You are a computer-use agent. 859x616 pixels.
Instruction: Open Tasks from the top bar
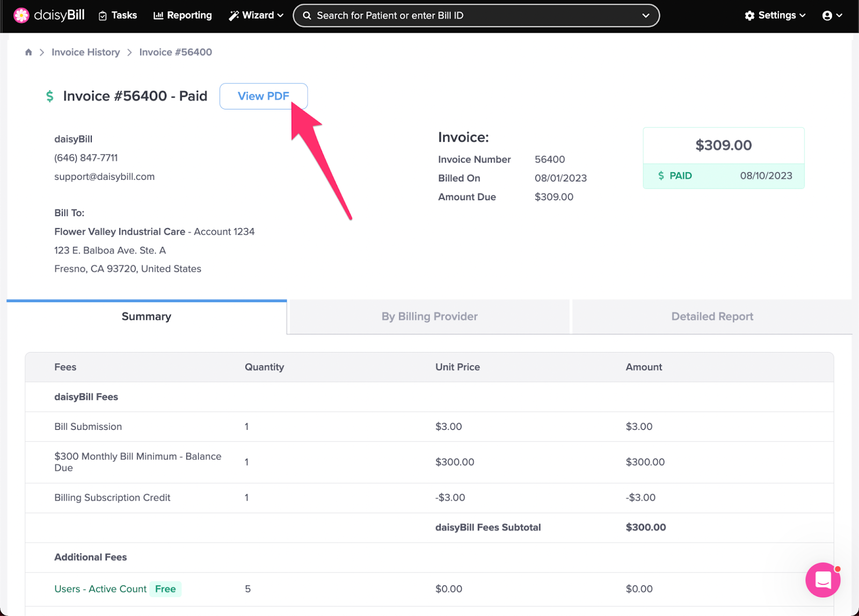click(118, 16)
